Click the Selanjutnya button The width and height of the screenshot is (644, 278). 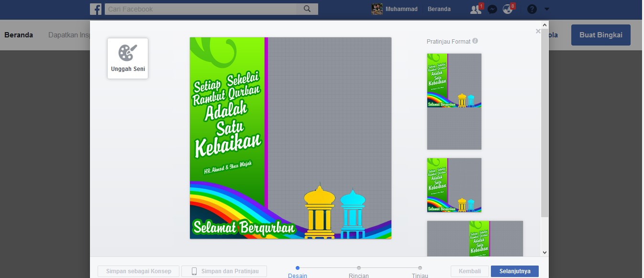pyautogui.click(x=514, y=271)
